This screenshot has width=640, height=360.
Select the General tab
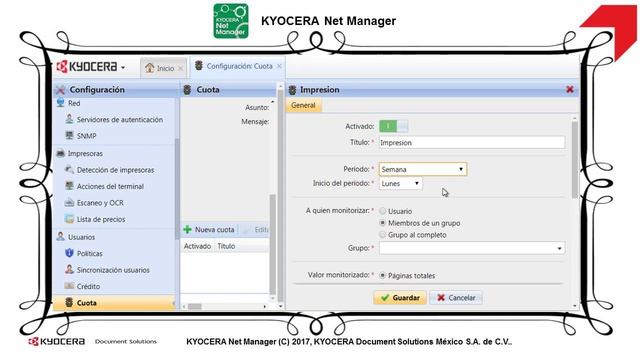click(303, 105)
